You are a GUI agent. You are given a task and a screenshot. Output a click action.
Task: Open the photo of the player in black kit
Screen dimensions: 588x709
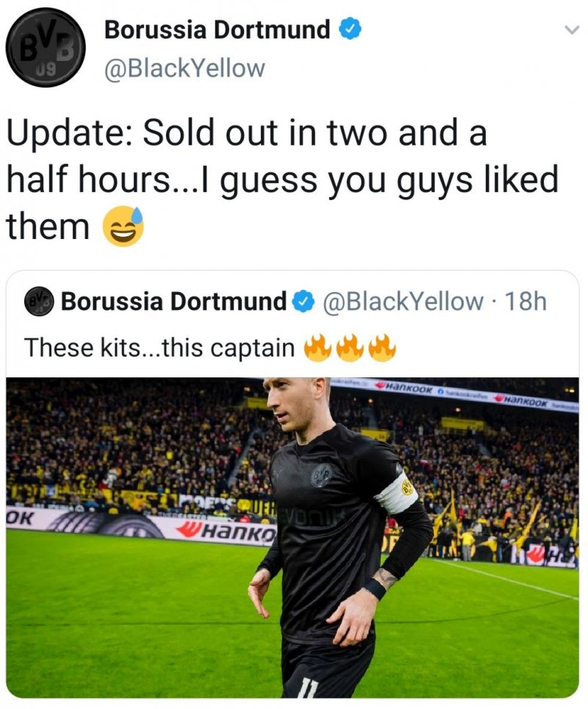tap(293, 538)
